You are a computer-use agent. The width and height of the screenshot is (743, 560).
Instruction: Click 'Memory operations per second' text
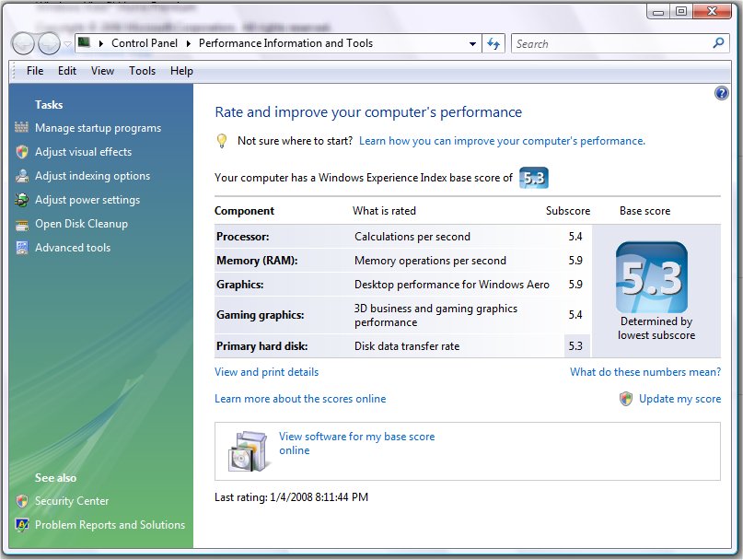tap(430, 261)
